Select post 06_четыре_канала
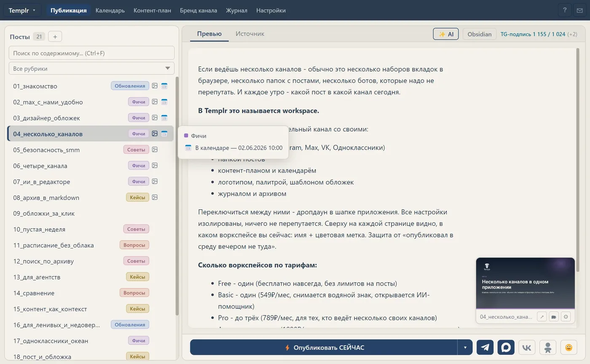Viewport: 590px width, 364px height. pos(91,166)
